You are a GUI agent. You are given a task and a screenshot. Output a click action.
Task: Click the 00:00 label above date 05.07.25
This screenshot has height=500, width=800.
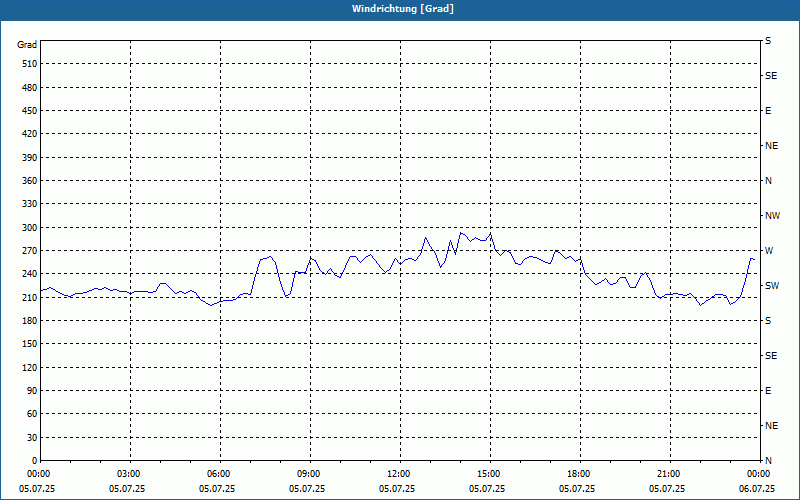(x=37, y=473)
